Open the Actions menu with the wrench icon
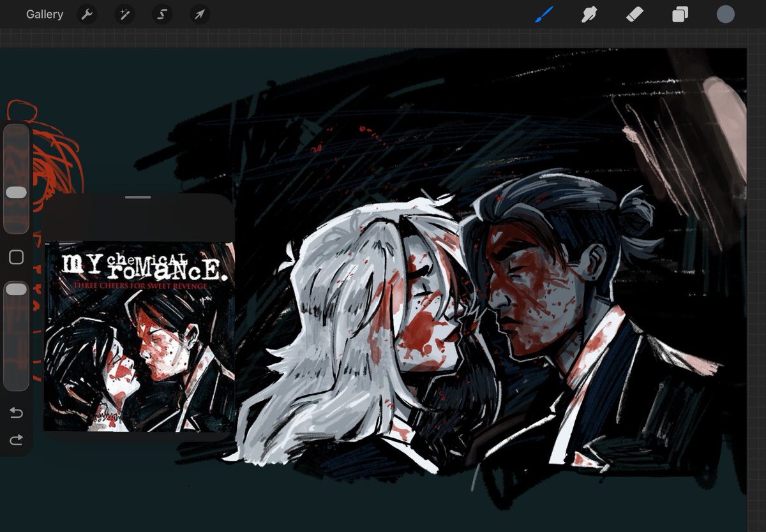This screenshot has height=532, width=766. point(87,14)
